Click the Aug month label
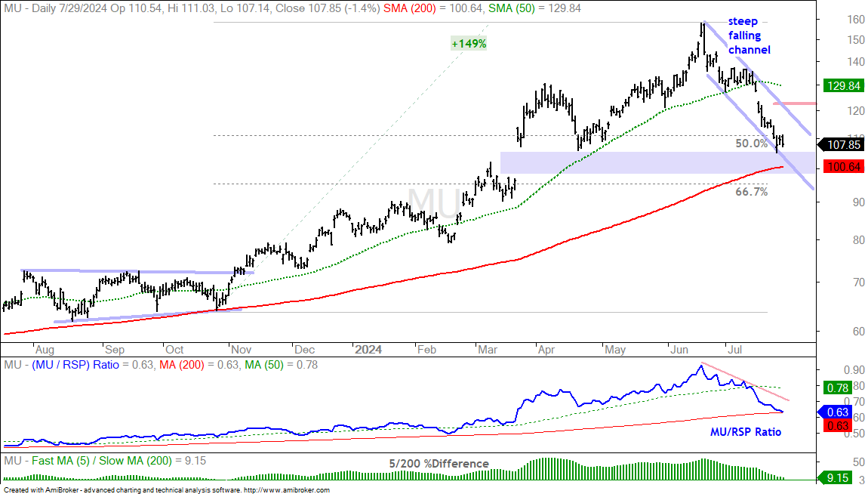The image size is (868, 494). point(45,350)
